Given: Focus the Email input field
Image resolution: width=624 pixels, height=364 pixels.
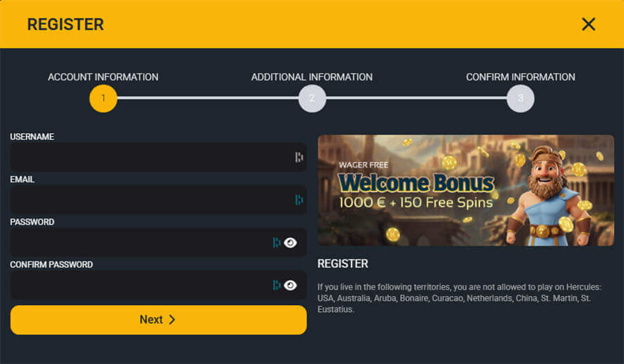Looking at the screenshot, I should [158, 200].
